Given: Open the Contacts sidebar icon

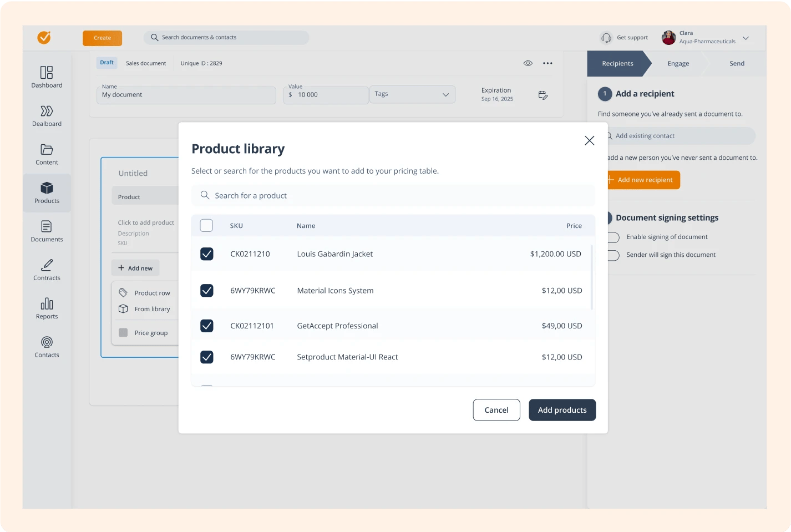Looking at the screenshot, I should 47,342.
